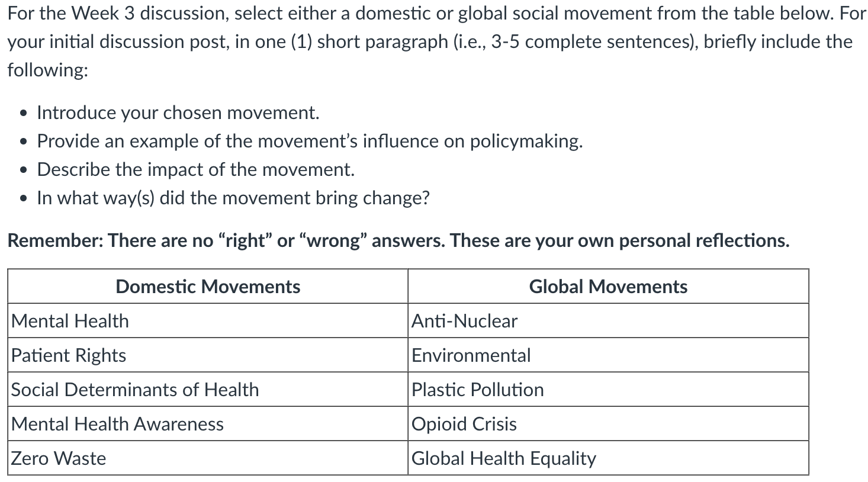
Task: Click 'Describe the impact of the movement' bullet
Action: 196,169
